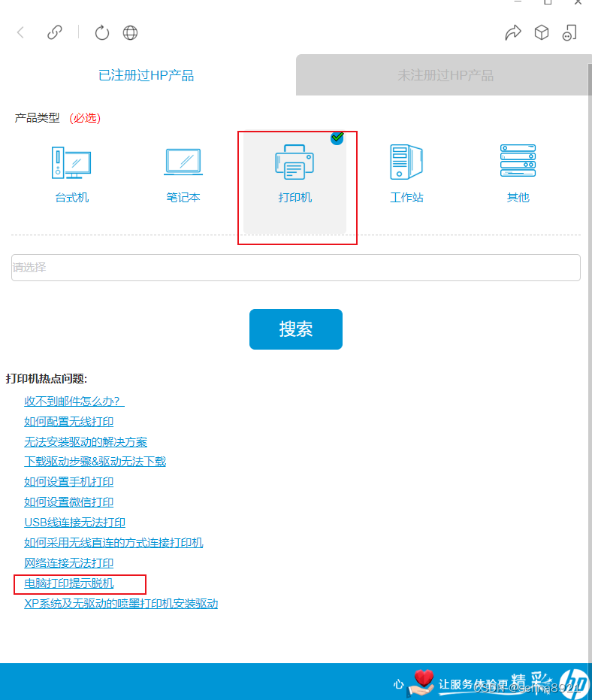Copy link using the chain icon
This screenshot has height=700, width=592.
(x=54, y=32)
